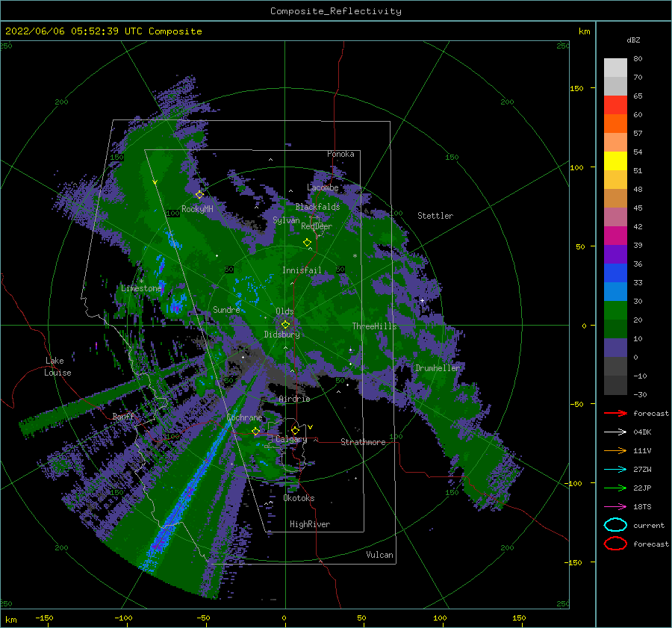Click the Composite_Reflectivity title
Viewport: 672px width, 628px height.
point(335,11)
